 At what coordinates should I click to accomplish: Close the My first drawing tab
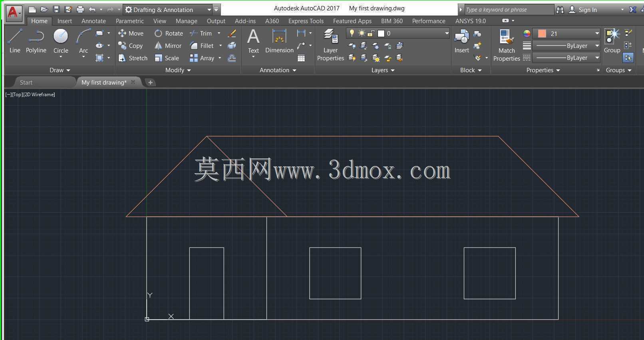pyautogui.click(x=133, y=82)
